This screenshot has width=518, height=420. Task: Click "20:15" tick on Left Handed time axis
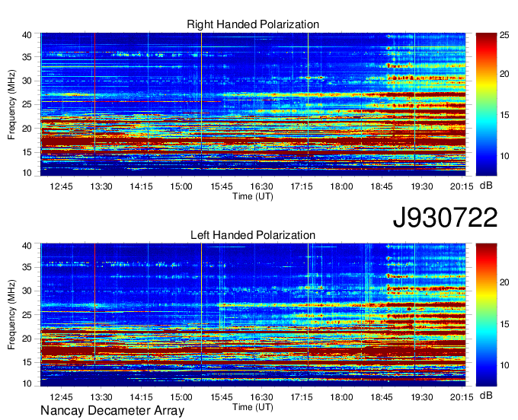pyautogui.click(x=462, y=397)
